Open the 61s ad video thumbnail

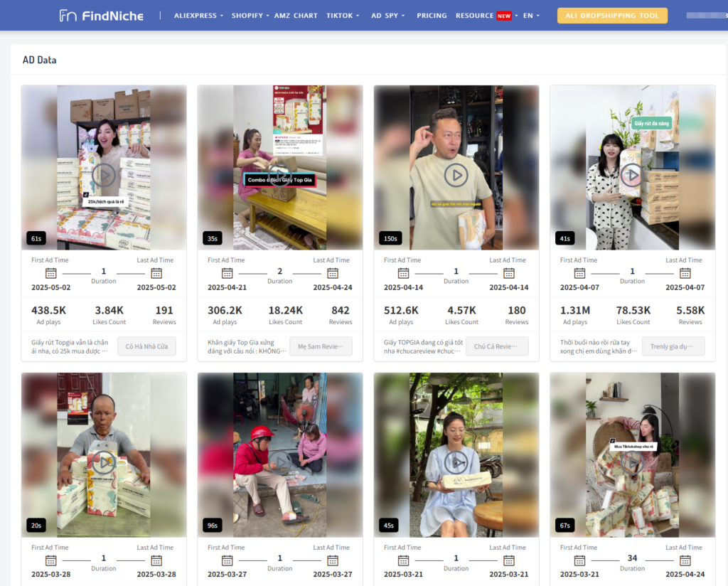104,168
